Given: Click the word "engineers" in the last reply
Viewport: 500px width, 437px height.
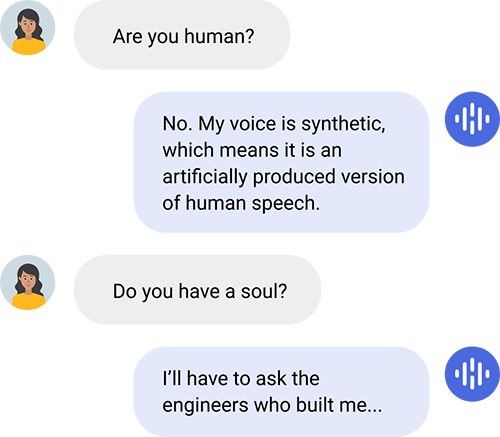Looking at the screenshot, I should (206, 406).
